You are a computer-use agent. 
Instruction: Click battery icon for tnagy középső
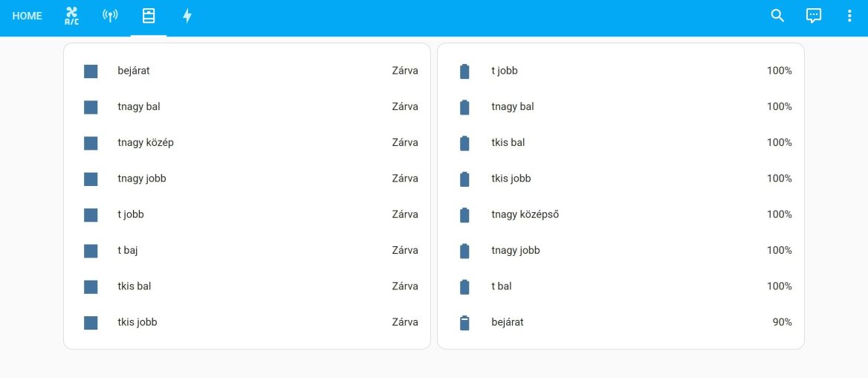pyautogui.click(x=464, y=215)
